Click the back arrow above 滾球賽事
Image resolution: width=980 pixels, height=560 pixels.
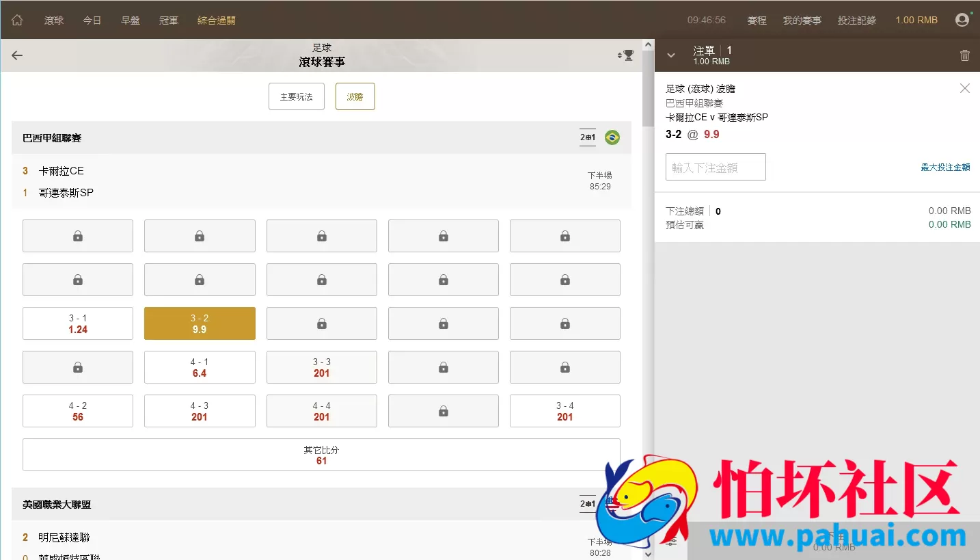pos(17,55)
